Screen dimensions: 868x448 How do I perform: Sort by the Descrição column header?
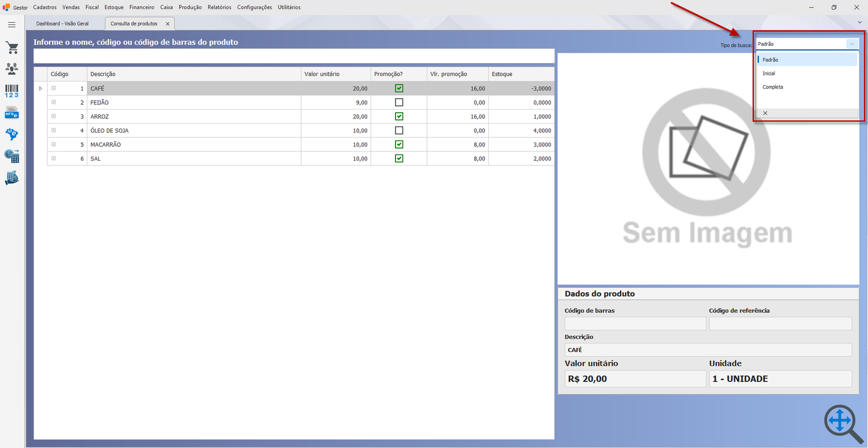click(x=194, y=74)
